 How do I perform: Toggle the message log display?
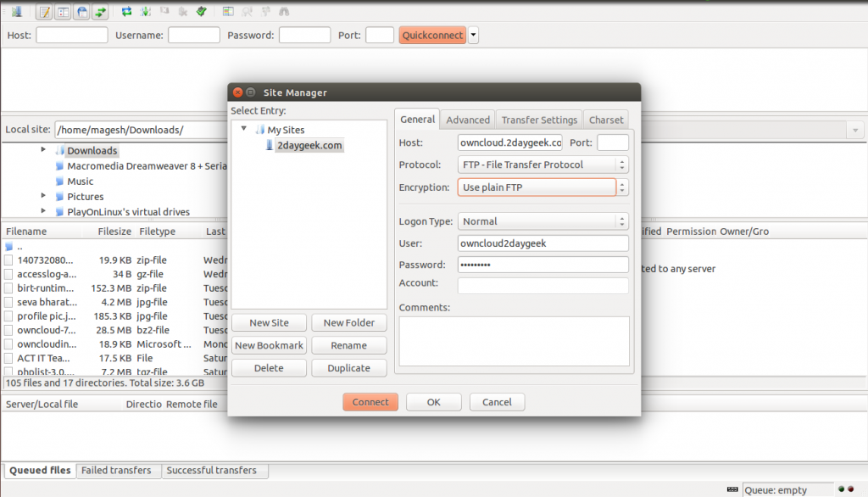tap(44, 12)
